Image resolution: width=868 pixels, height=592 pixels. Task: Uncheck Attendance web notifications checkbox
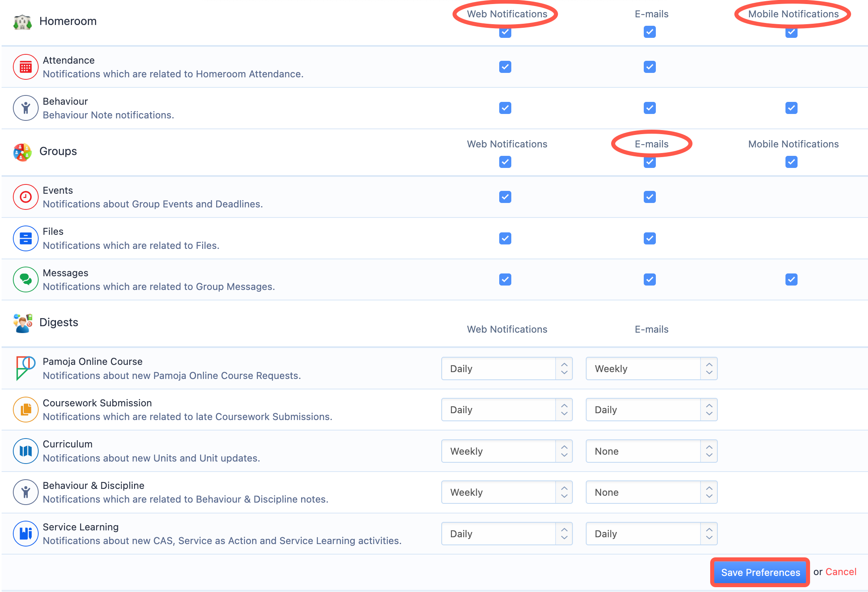coord(505,67)
